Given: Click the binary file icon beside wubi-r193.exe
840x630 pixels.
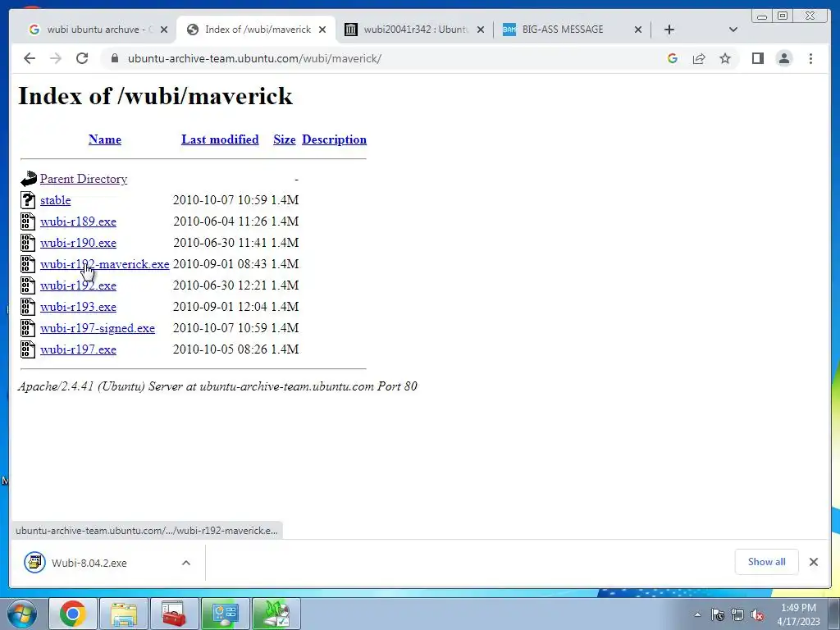Looking at the screenshot, I should point(28,307).
